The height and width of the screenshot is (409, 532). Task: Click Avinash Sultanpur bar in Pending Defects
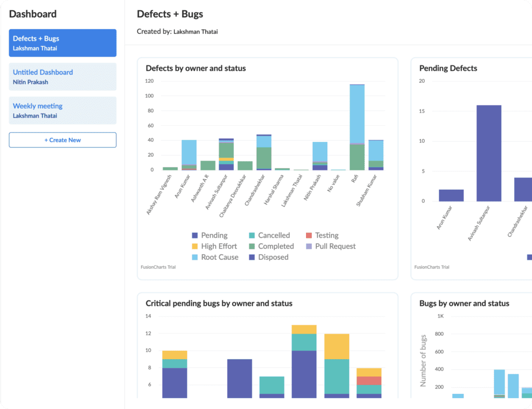click(x=489, y=153)
